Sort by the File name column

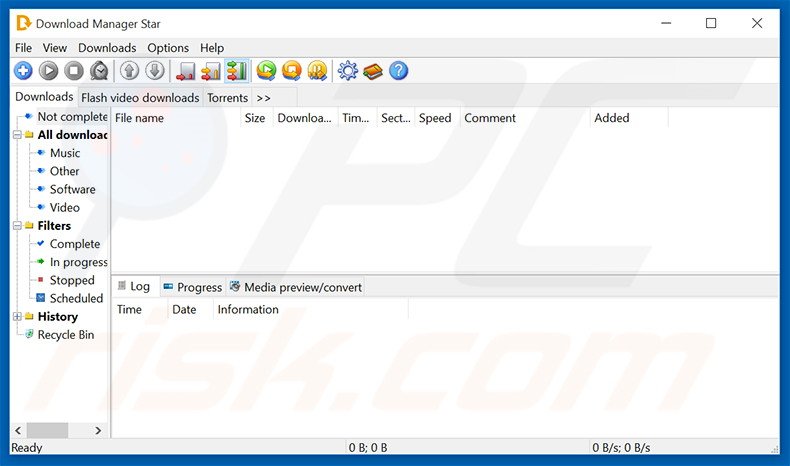click(x=176, y=118)
